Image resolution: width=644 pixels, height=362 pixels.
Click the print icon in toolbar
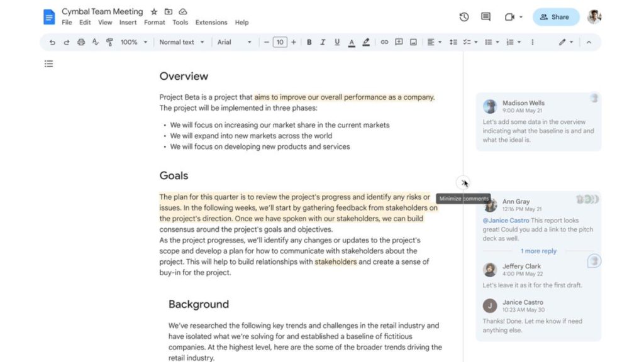pyautogui.click(x=81, y=42)
